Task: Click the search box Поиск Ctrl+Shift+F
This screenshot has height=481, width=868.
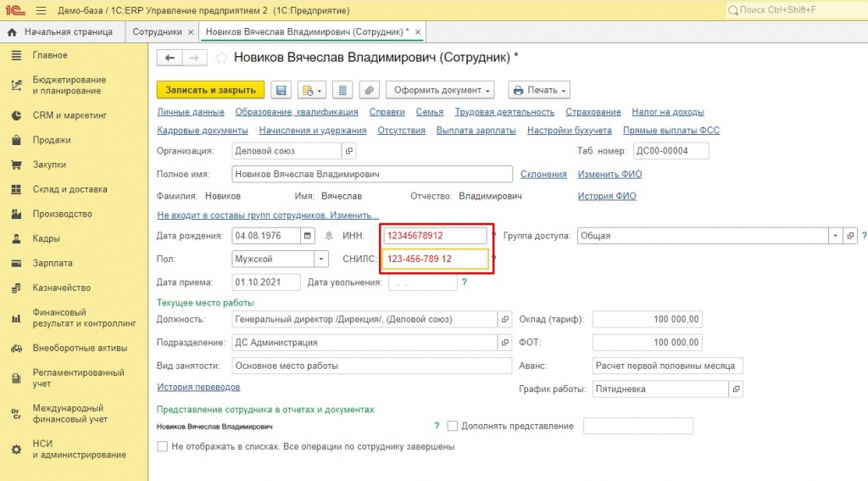Action: coord(796,10)
